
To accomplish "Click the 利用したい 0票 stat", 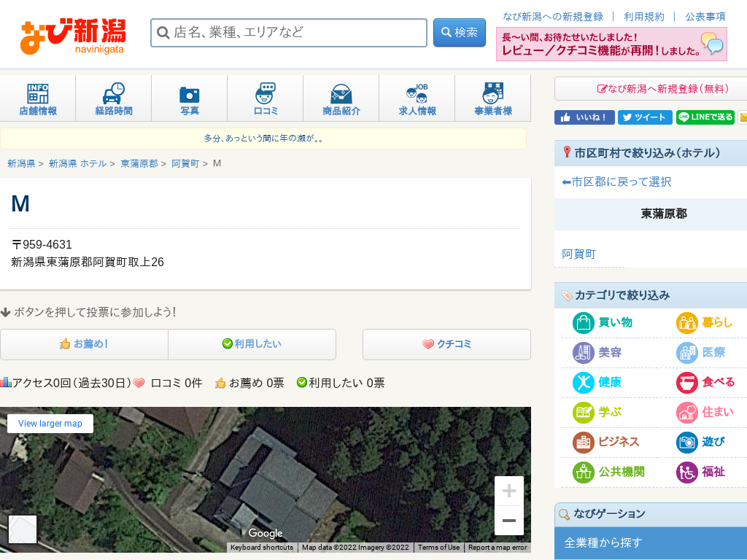I will click(341, 384).
